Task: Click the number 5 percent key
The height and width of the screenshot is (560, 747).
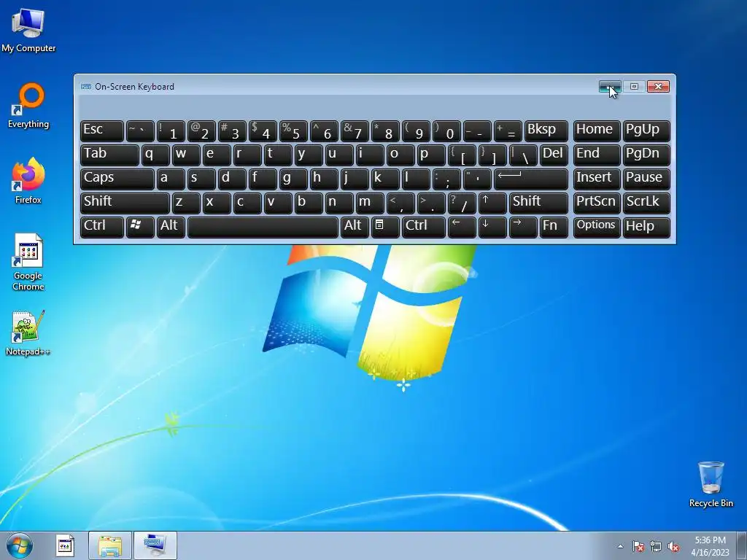Action: 293,131
